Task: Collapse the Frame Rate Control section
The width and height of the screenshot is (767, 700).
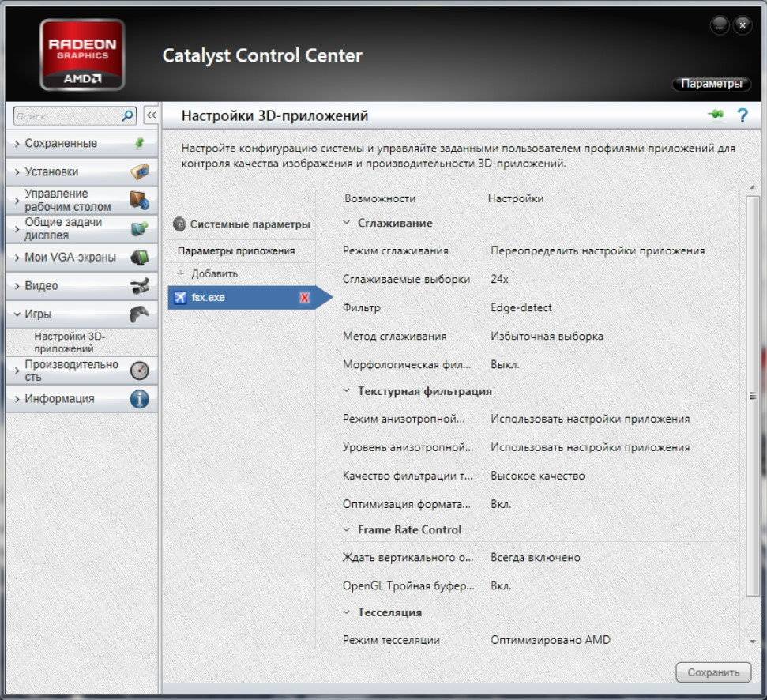Action: point(346,529)
